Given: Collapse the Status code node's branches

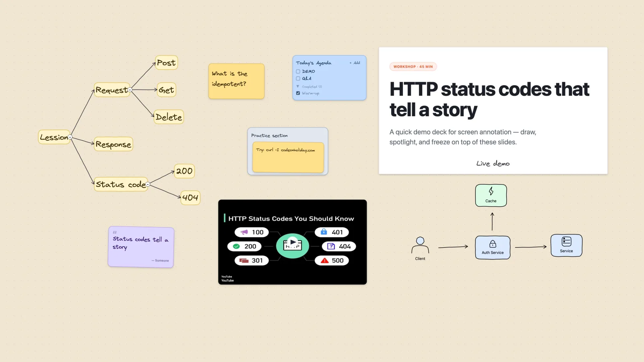Looking at the screenshot, I should point(148,184).
